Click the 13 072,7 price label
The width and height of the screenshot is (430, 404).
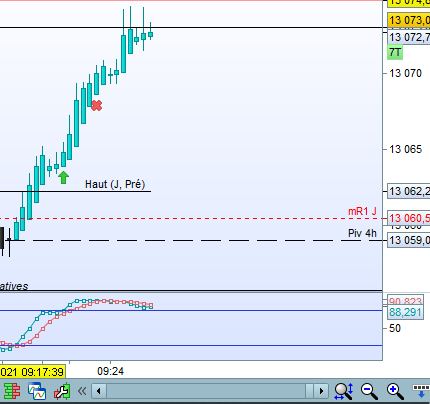(409, 37)
